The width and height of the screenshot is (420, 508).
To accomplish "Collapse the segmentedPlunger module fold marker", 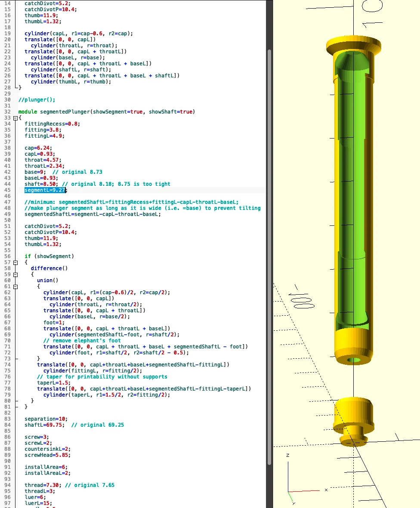I will 15,118.
